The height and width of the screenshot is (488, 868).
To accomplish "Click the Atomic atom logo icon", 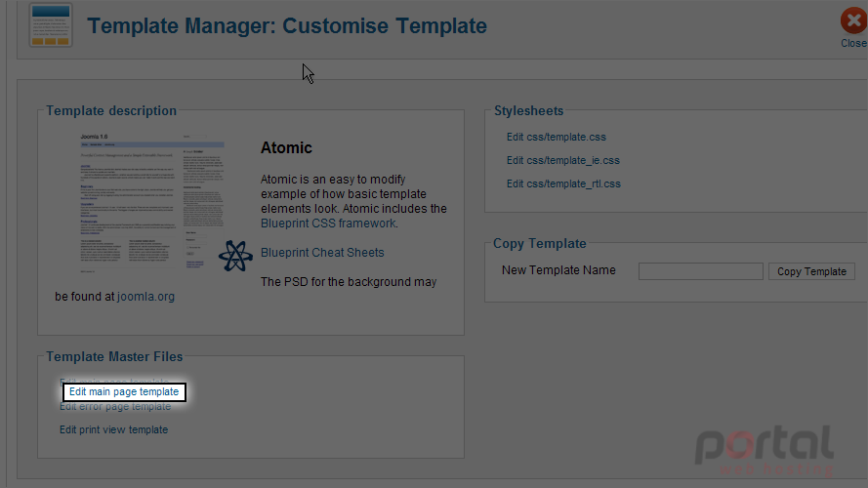I will tap(235, 256).
